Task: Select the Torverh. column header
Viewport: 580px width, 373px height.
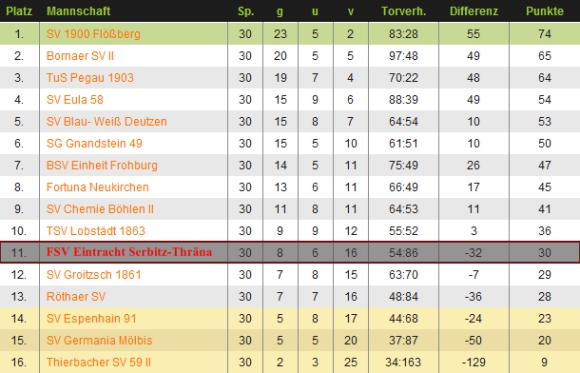Action: tap(404, 11)
